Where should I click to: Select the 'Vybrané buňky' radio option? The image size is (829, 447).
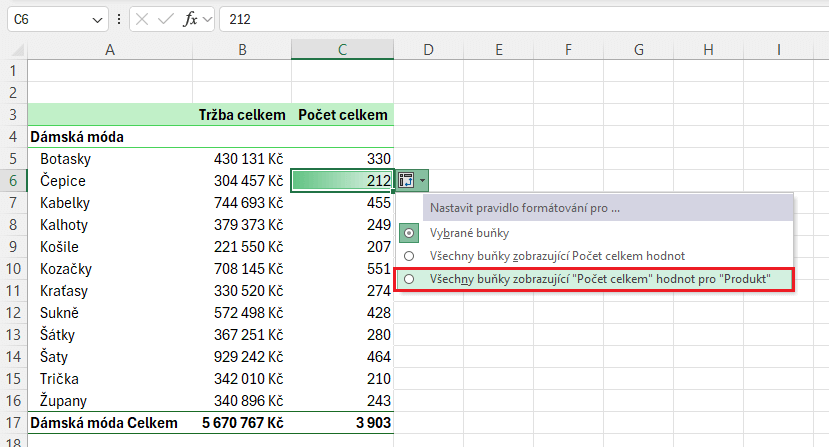pos(408,232)
